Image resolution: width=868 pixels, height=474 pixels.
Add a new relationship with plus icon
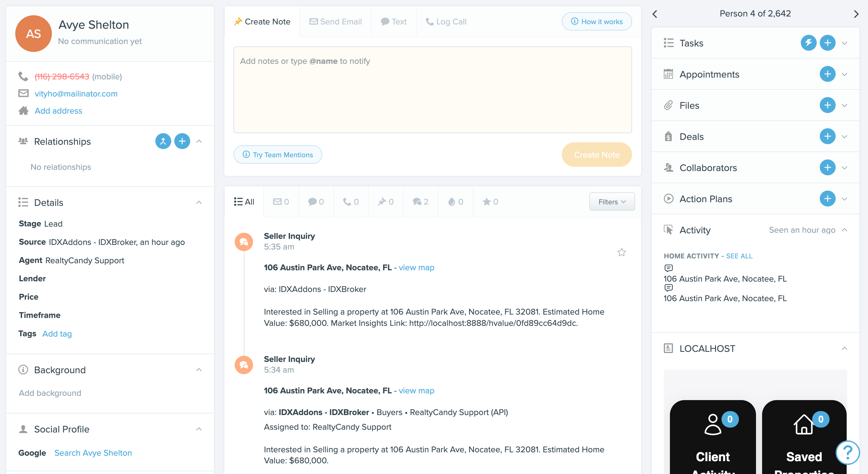[x=182, y=141]
